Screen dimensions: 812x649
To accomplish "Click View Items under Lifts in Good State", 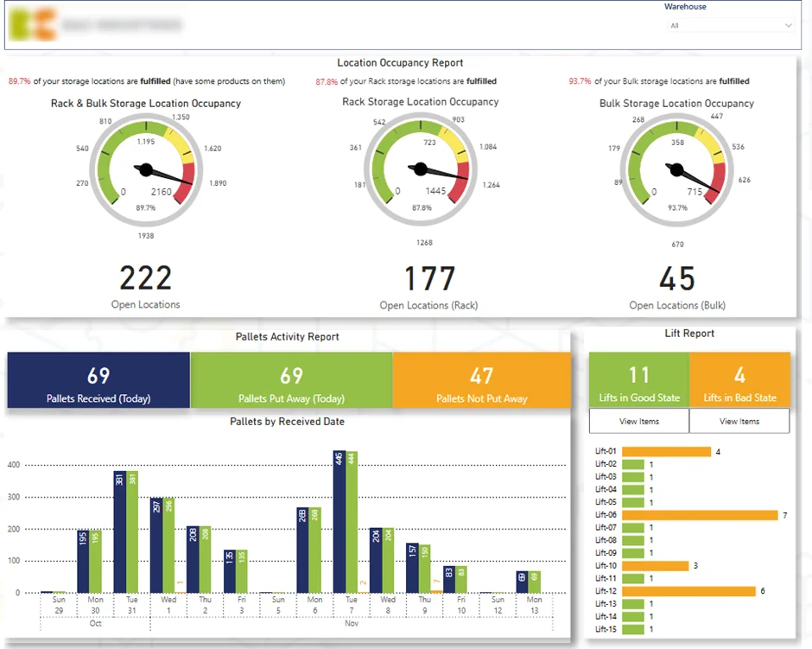I will tap(638, 421).
